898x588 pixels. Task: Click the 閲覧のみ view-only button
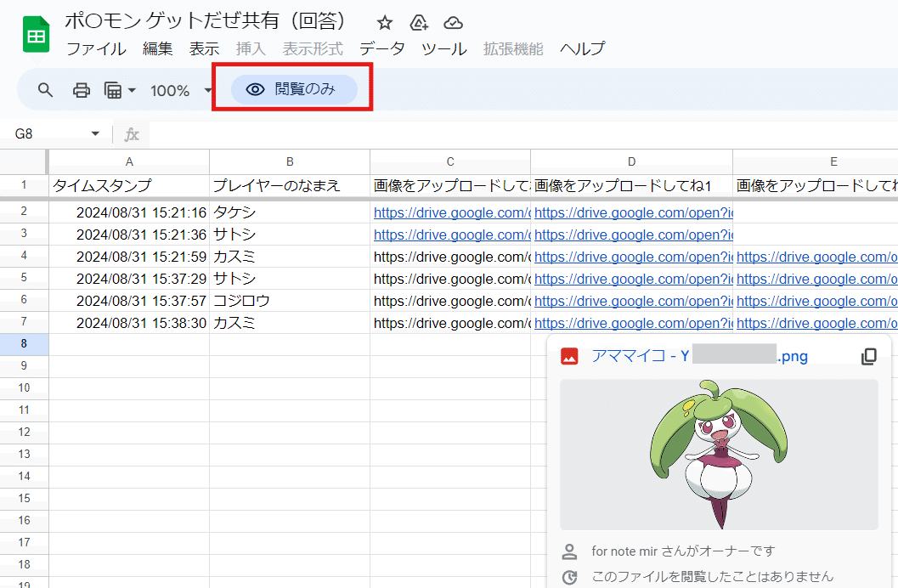click(294, 89)
